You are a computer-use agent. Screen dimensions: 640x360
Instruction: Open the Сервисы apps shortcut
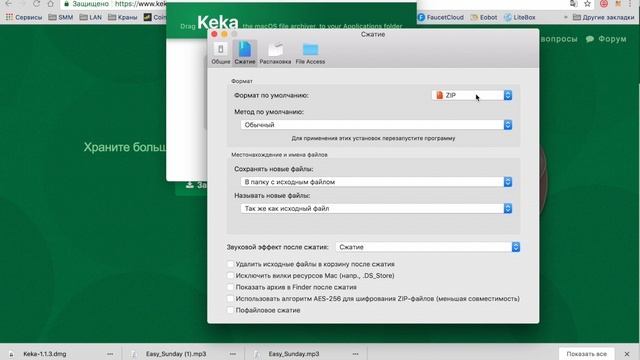tap(24, 17)
